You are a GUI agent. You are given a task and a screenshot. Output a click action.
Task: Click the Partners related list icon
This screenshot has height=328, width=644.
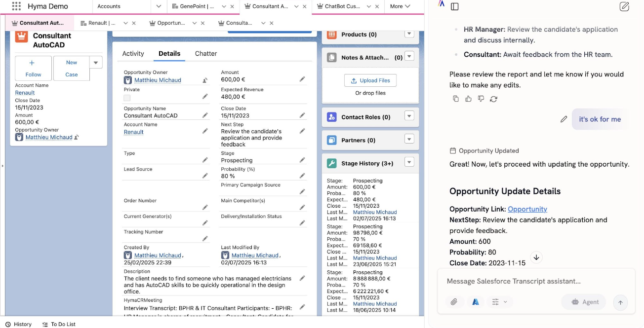[x=332, y=140]
